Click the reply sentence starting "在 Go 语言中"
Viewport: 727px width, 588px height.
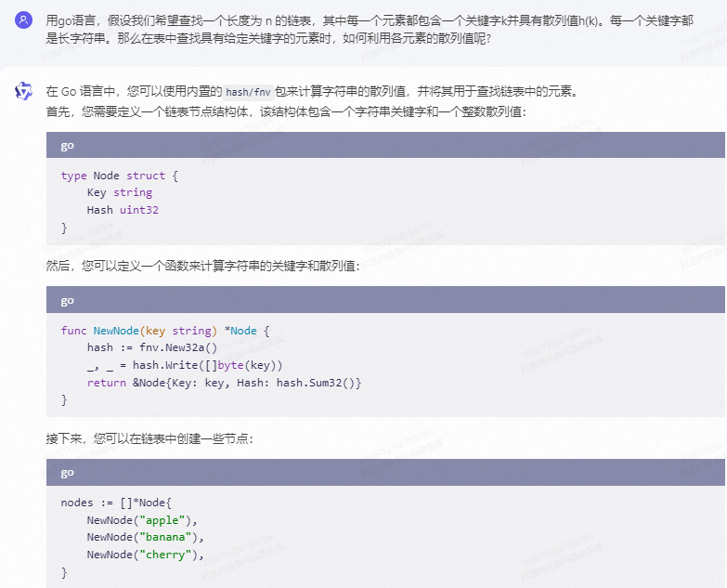[x=313, y=91]
